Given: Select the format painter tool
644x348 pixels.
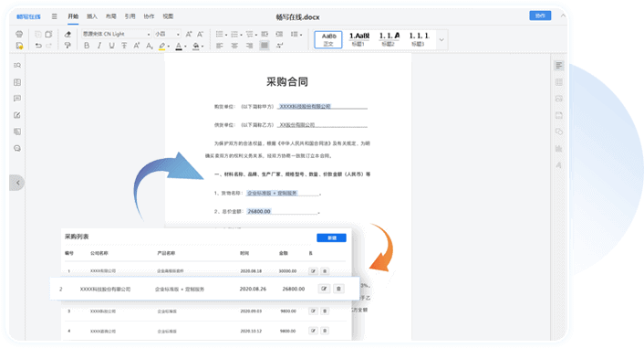Looking at the screenshot, I should coord(68,46).
